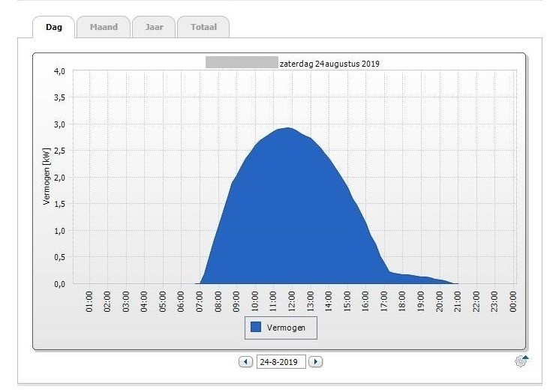The image size is (553, 392).
Task: Click the 4,0 value on the power axis
Action: [x=59, y=71]
